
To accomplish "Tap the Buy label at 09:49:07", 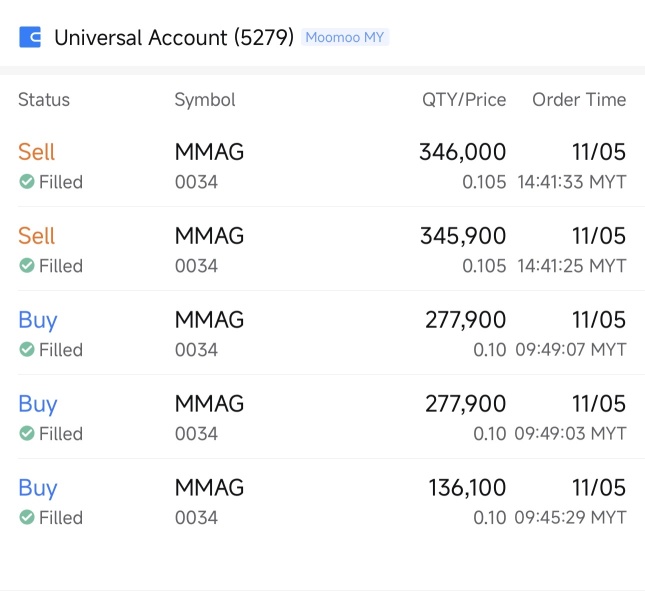I will pyautogui.click(x=38, y=320).
